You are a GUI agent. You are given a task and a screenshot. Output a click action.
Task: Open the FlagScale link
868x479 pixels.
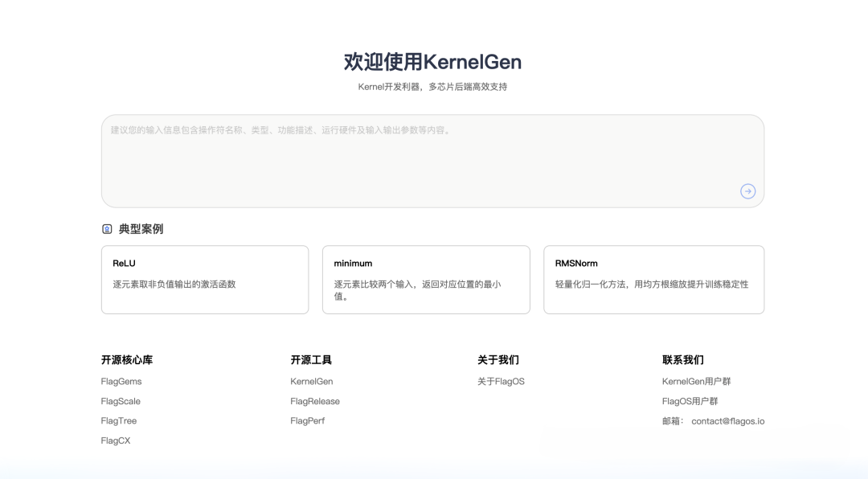point(121,401)
